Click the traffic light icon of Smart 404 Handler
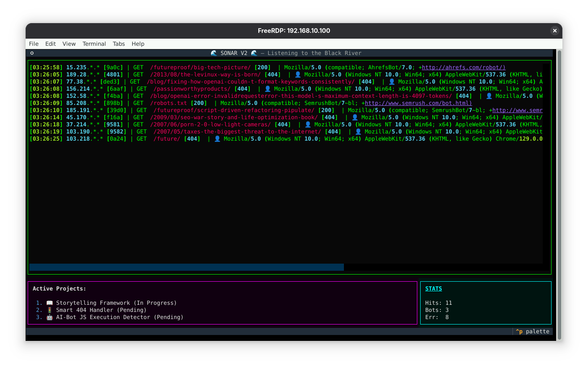Viewport: 588px width, 369px height. [49, 310]
